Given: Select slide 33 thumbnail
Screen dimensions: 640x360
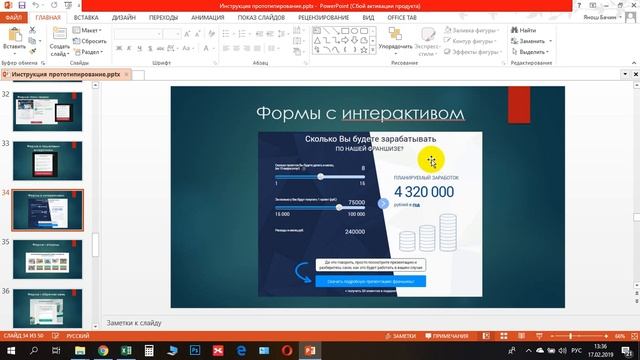Looking at the screenshot, I should click(47, 161).
